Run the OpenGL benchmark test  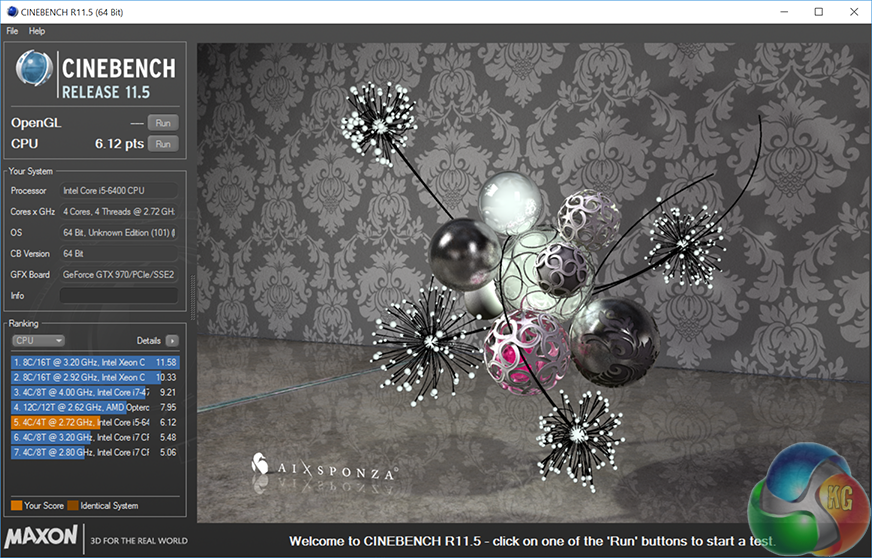click(162, 123)
